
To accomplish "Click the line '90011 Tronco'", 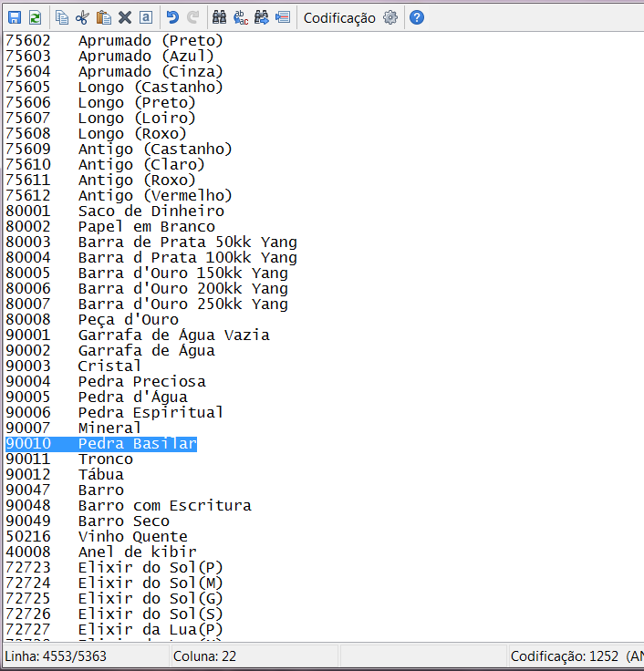I will tap(69, 459).
